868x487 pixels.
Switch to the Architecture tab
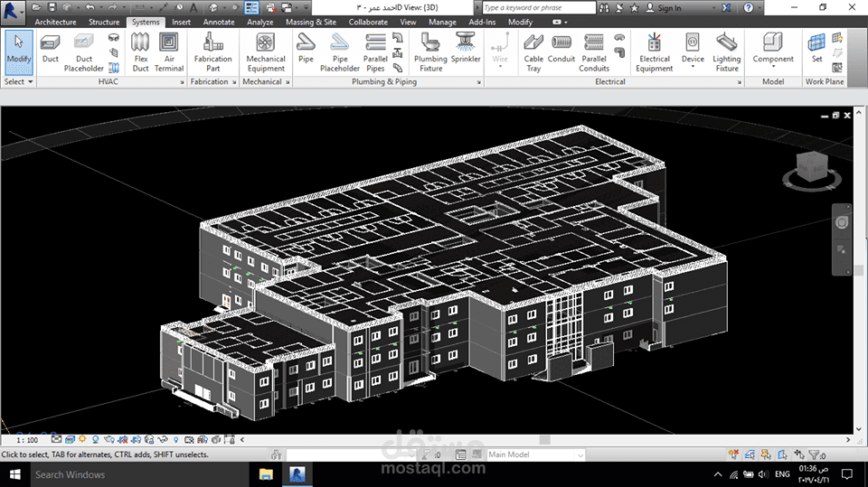point(55,22)
